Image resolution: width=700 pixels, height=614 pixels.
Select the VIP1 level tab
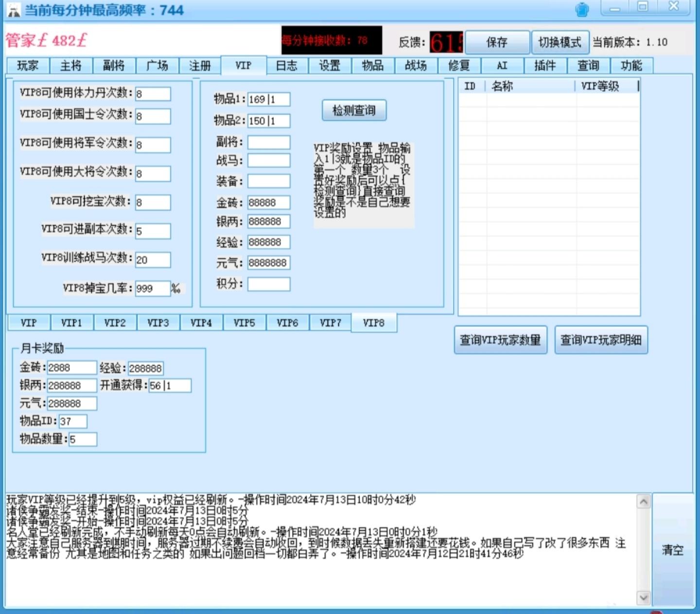(71, 323)
